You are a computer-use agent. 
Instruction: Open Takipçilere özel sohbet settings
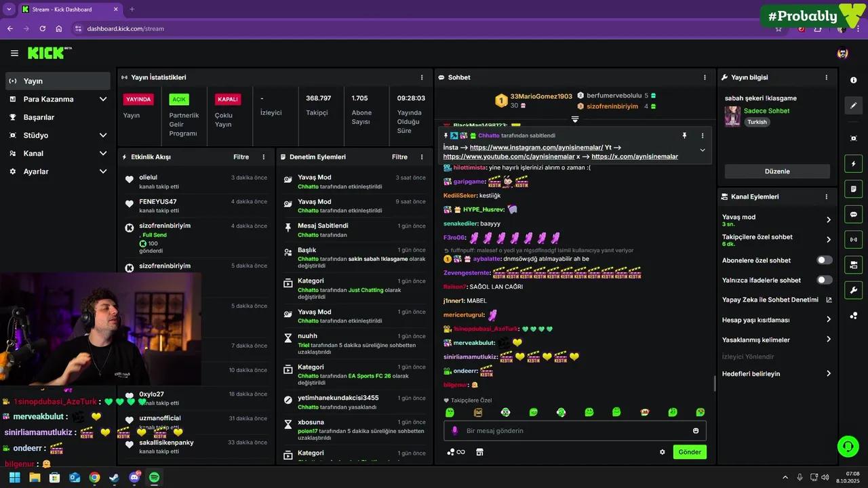pyautogui.click(x=776, y=240)
